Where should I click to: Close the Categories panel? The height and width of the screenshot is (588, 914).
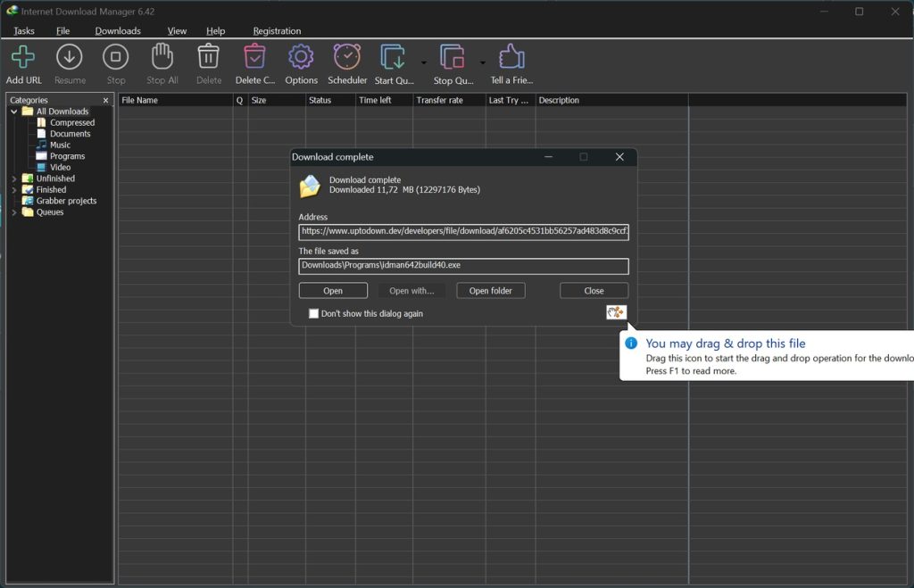[105, 100]
